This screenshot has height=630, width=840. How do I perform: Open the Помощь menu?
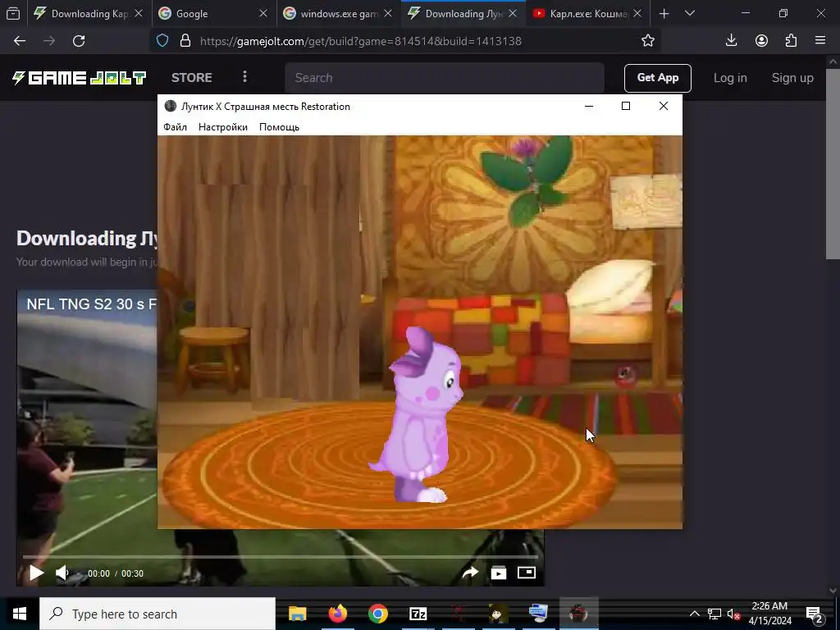(x=279, y=127)
